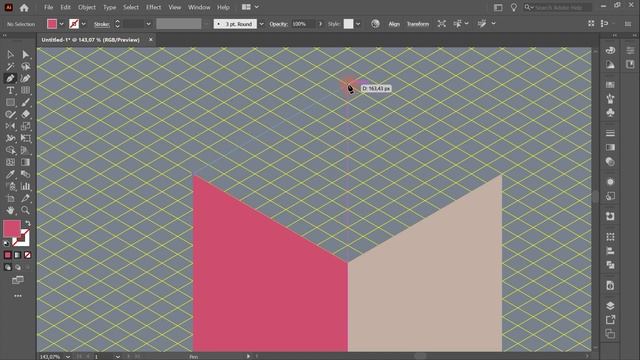Select the Zoom tool
This screenshot has width=640, height=360.
coord(25,210)
